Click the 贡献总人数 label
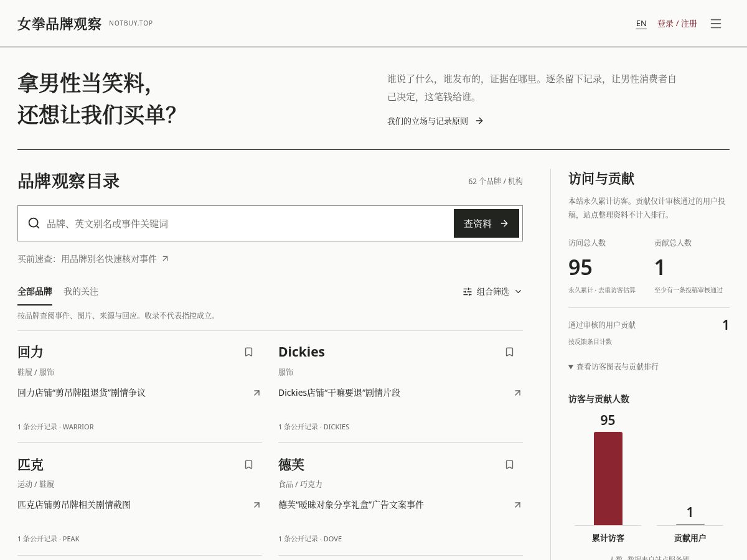 coord(673,243)
